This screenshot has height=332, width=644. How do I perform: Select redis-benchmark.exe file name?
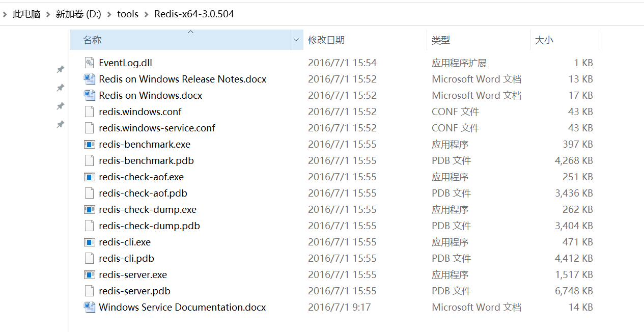145,144
